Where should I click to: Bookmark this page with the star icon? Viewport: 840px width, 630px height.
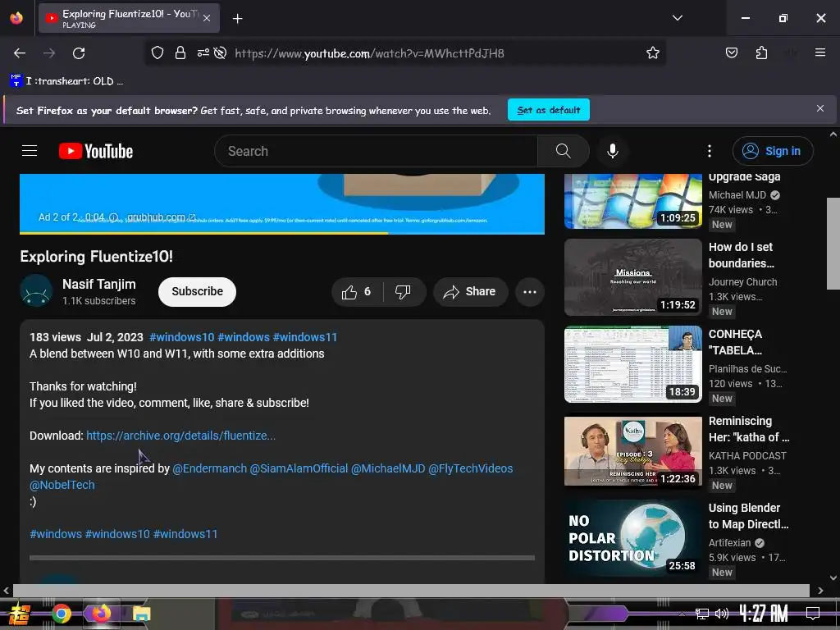(x=652, y=52)
